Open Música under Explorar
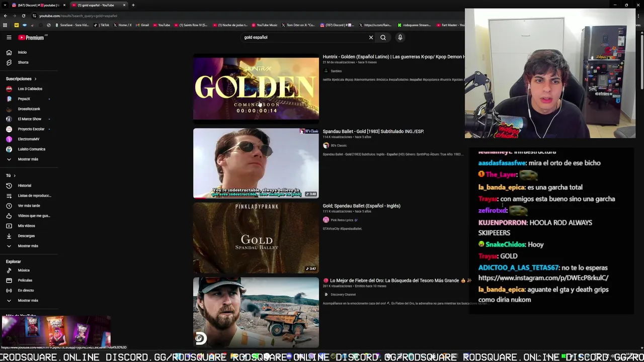This screenshot has height=362, width=644. coord(24,270)
